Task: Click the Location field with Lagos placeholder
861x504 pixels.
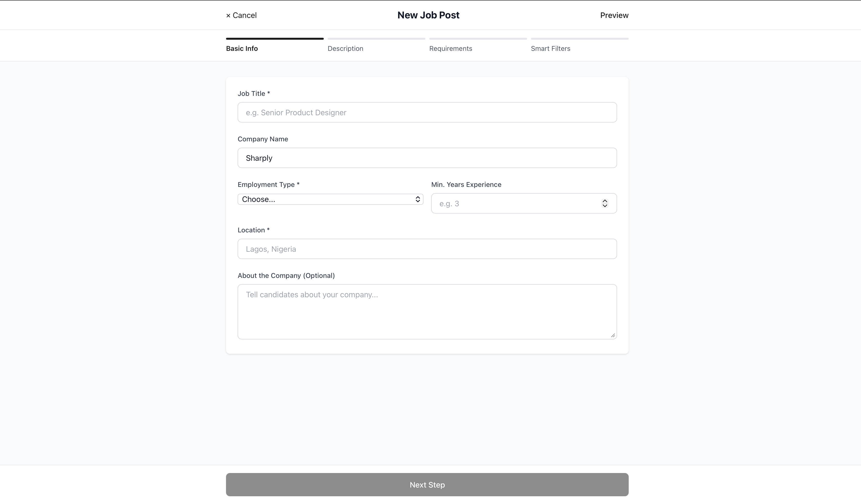Action: click(427, 249)
